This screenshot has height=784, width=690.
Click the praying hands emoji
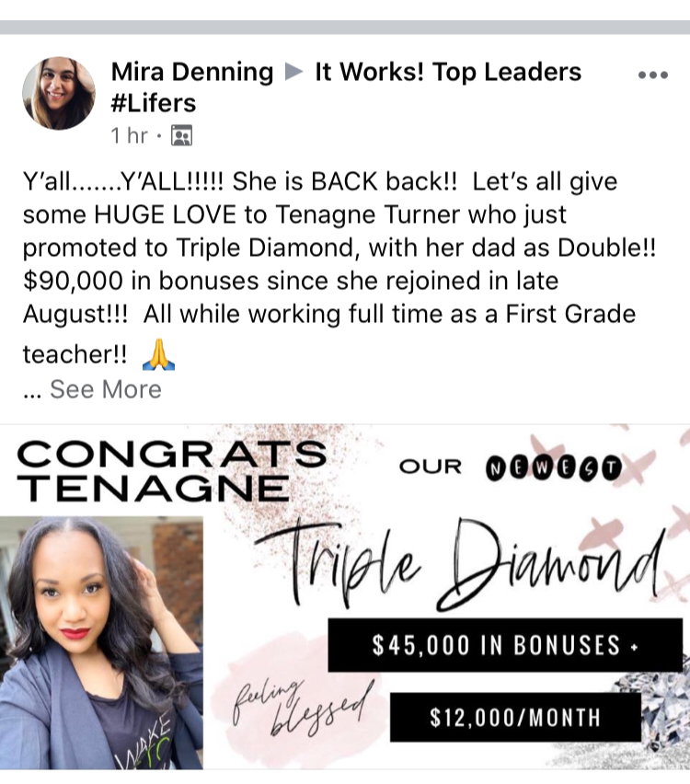click(158, 354)
